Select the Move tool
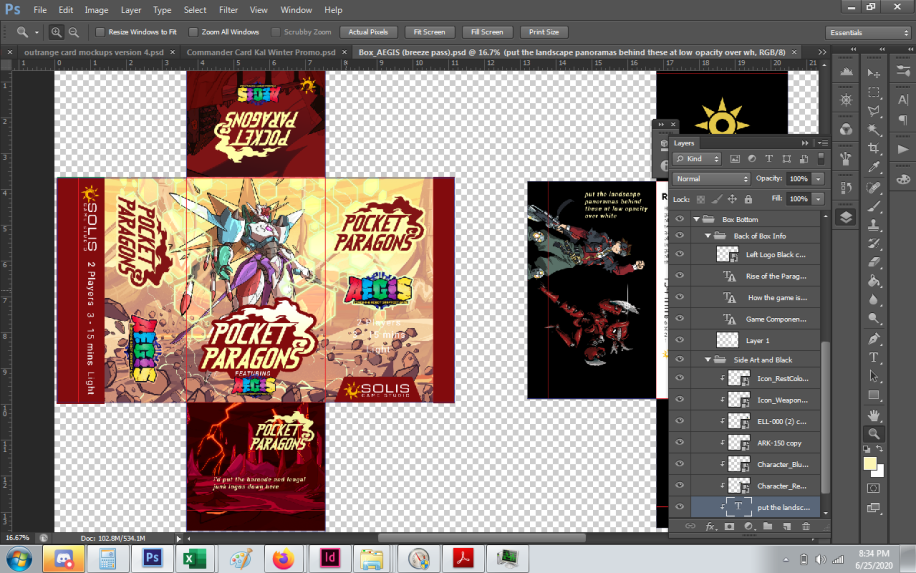Screen dimensions: 916x573 click(873, 73)
